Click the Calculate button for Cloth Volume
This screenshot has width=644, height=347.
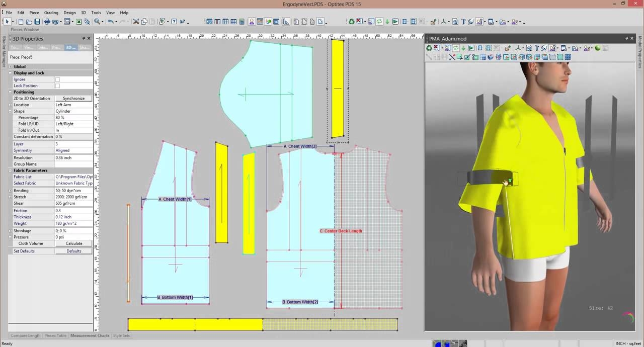click(73, 243)
